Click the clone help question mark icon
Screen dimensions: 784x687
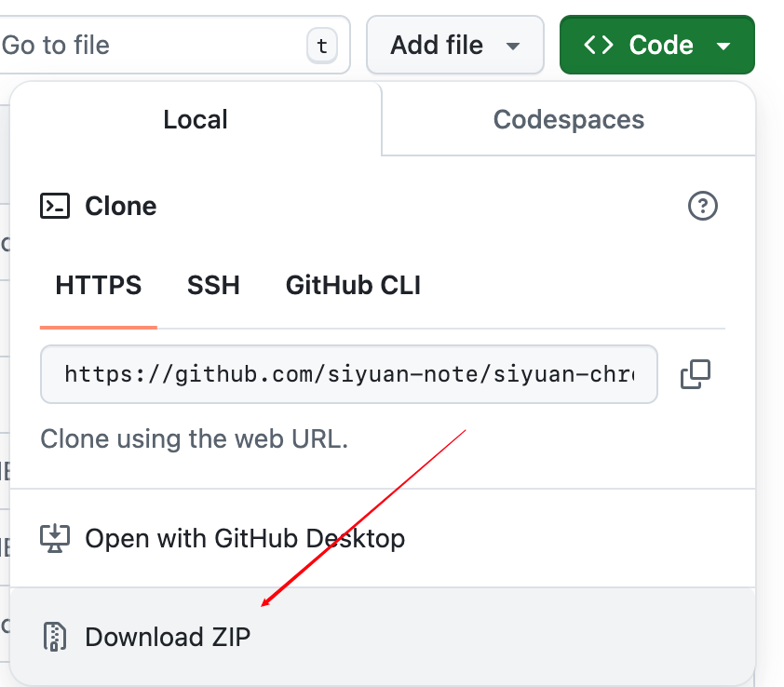pyautogui.click(x=702, y=206)
